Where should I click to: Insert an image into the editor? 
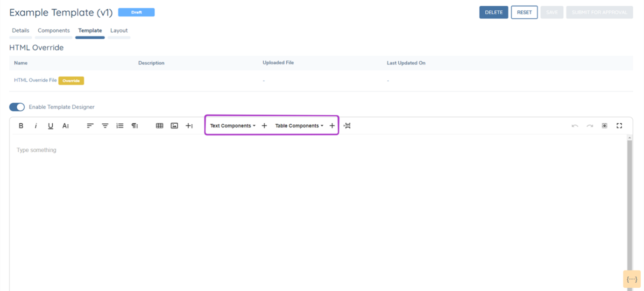pyautogui.click(x=174, y=126)
